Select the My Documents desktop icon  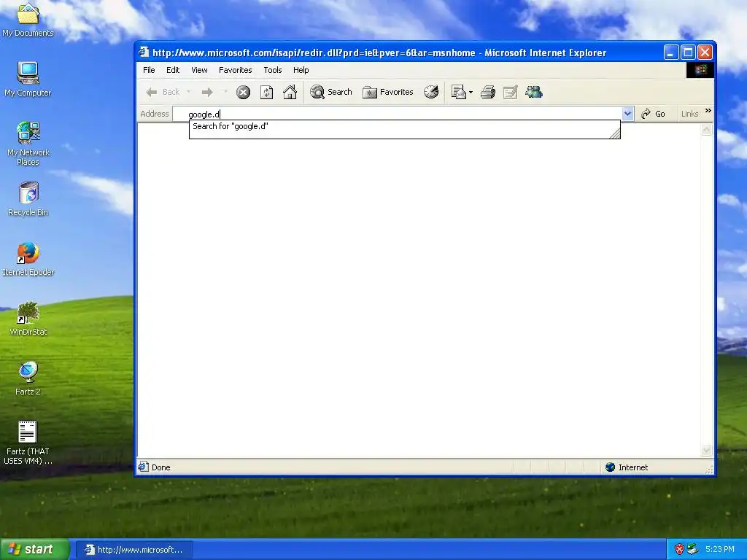click(28, 20)
